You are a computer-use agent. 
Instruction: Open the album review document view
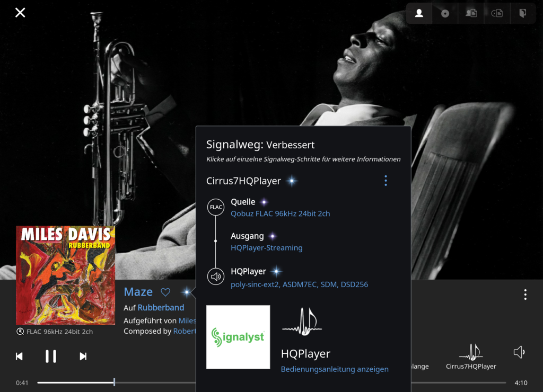tap(497, 14)
